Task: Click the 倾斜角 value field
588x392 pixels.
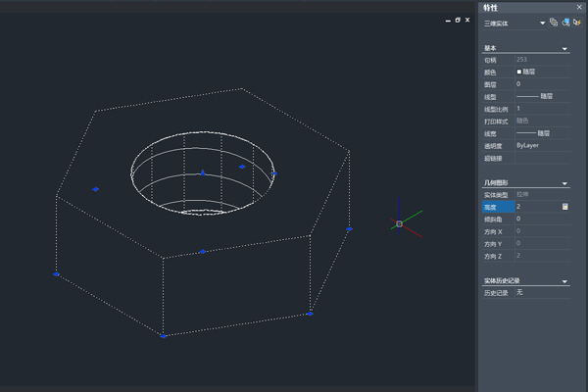Action: (x=543, y=220)
